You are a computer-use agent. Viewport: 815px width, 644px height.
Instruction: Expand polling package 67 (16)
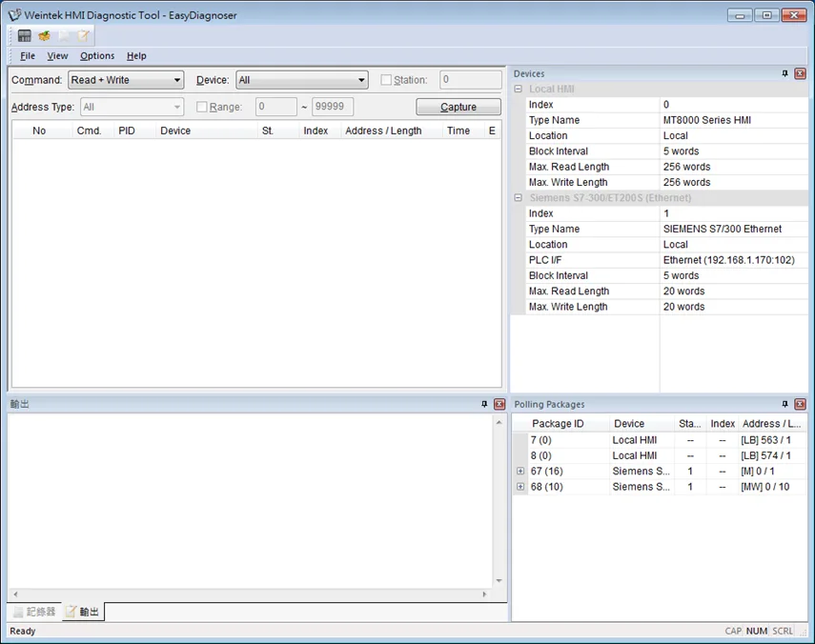coord(520,471)
